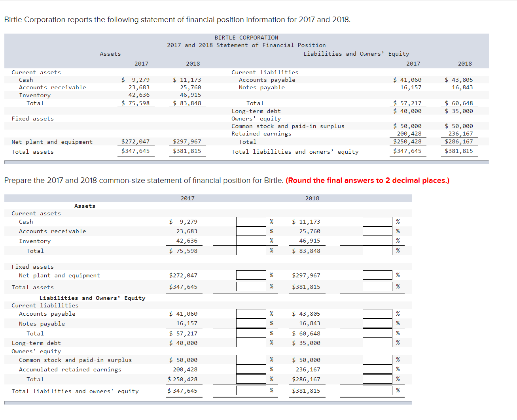This screenshot has width=517, height=420.
Task: Click the 2018 Inventory percentage field
Action: tap(378, 241)
